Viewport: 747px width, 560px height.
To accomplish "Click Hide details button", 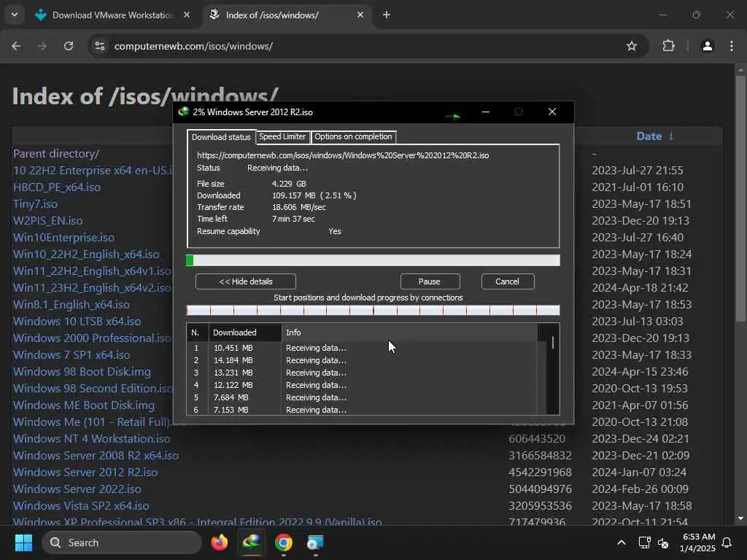I will (x=245, y=281).
